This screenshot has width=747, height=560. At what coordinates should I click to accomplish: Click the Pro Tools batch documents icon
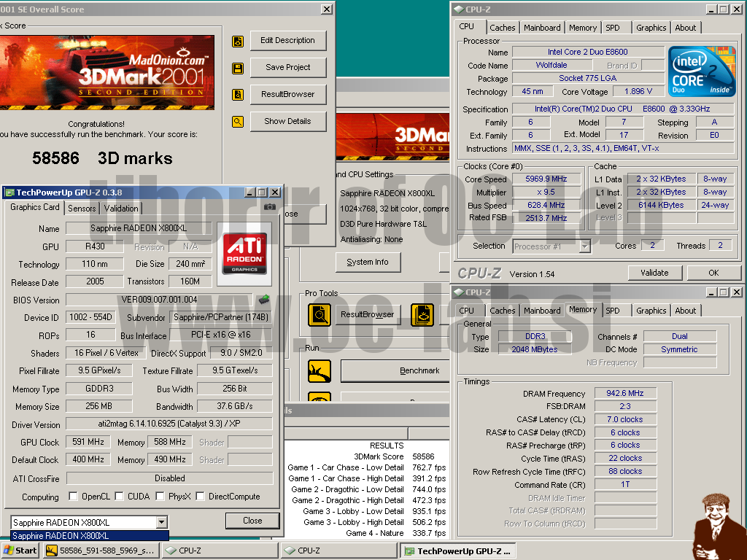pyautogui.click(x=422, y=315)
